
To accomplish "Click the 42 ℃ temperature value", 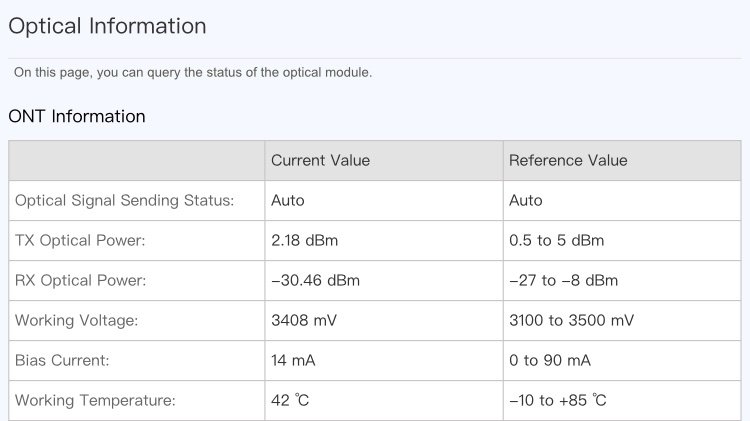I will click(290, 400).
